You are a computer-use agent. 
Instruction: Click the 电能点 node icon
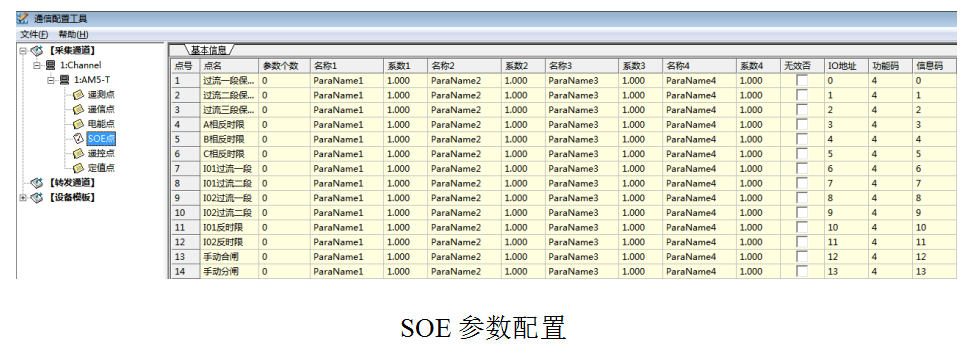pyautogui.click(x=78, y=124)
